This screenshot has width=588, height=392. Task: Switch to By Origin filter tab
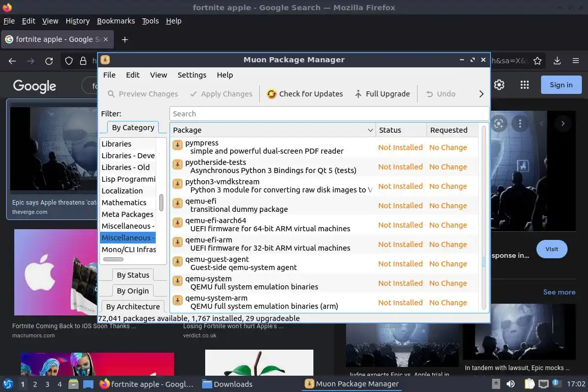coord(133,291)
